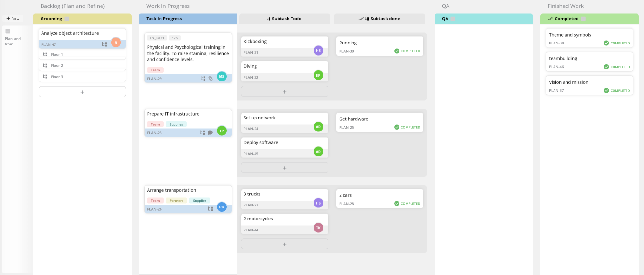The height and width of the screenshot is (275, 644).
Task: Click HS avatar on Kickboxing card
Action: click(318, 50)
